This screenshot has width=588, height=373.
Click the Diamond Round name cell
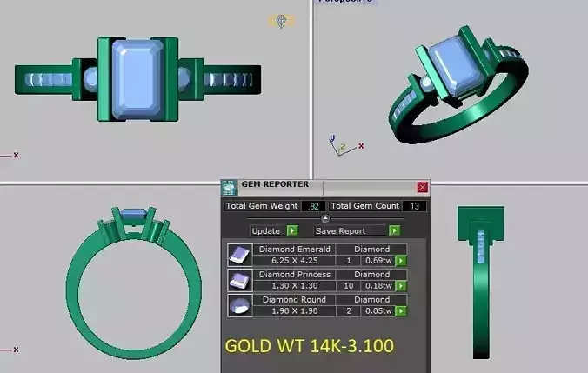point(294,299)
